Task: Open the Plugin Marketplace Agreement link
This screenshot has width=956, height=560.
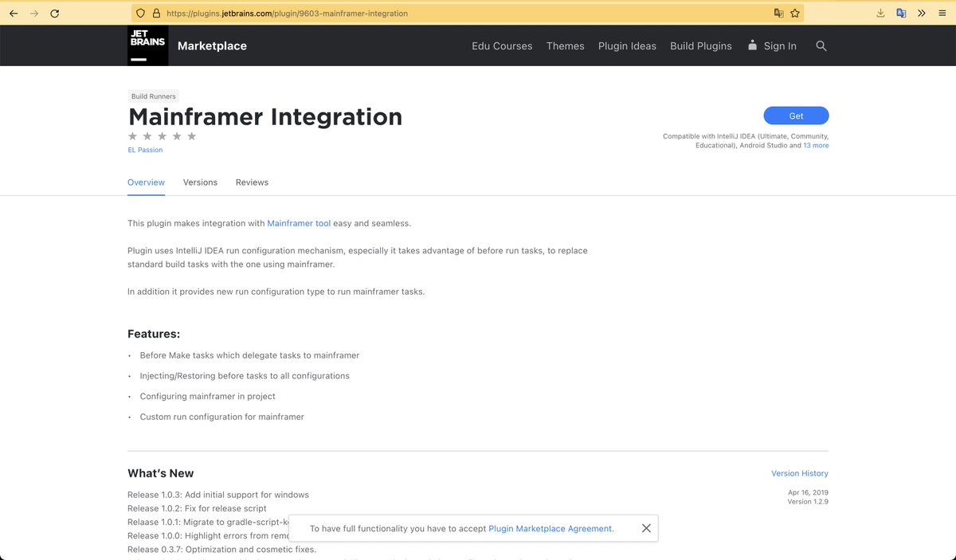Action: (550, 528)
